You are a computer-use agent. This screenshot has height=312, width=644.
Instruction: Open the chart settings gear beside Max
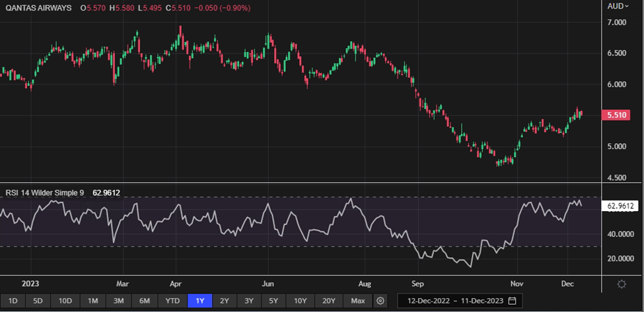380,301
